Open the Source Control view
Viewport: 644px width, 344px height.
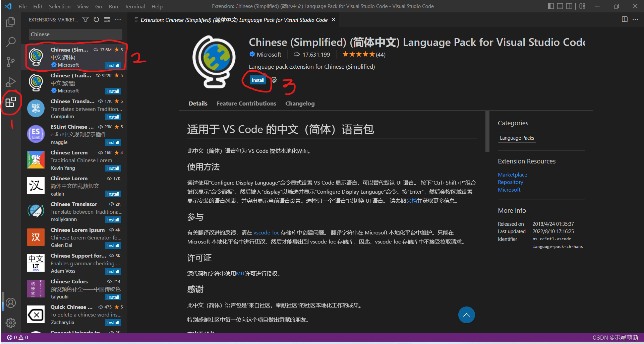[11, 62]
